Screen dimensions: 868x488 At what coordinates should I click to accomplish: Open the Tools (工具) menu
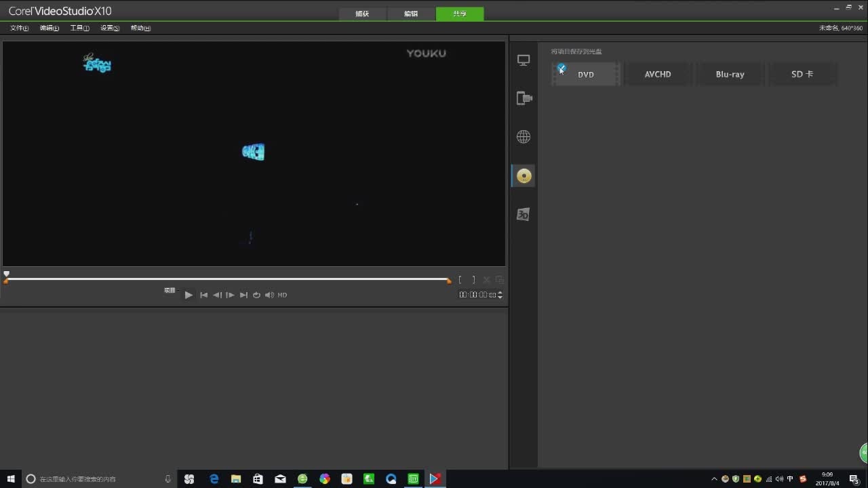[x=79, y=28]
